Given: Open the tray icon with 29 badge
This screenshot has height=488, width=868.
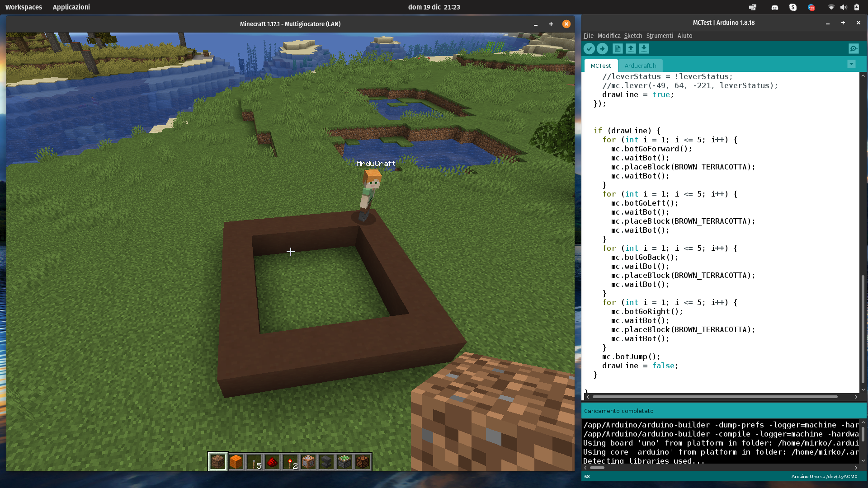Looking at the screenshot, I should point(811,7).
